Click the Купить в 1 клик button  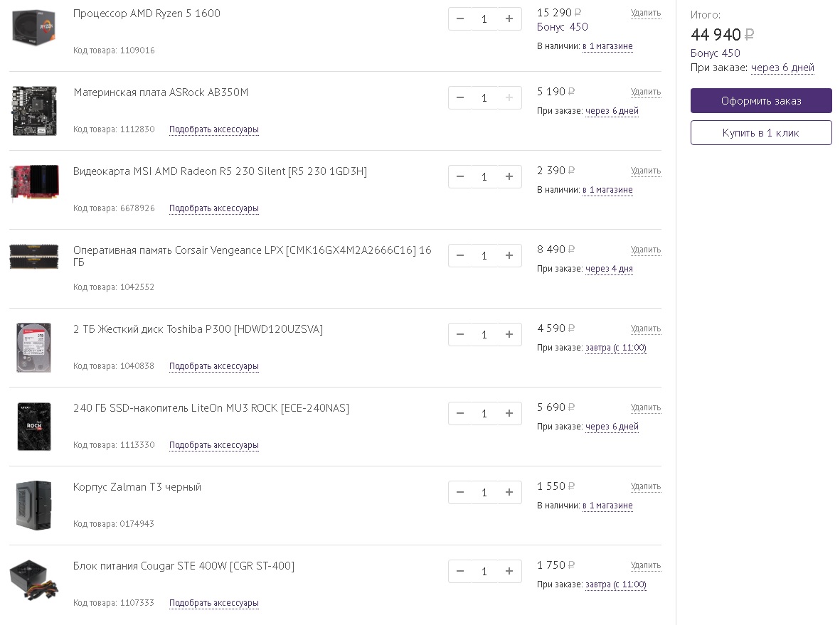pyautogui.click(x=761, y=133)
